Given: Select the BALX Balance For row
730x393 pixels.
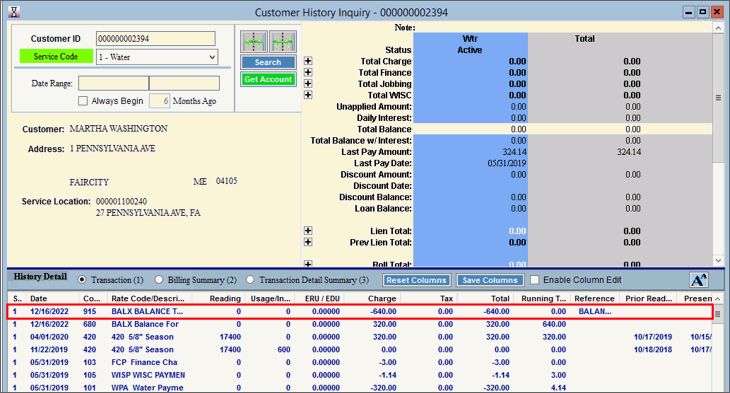Looking at the screenshot, I should (x=359, y=324).
